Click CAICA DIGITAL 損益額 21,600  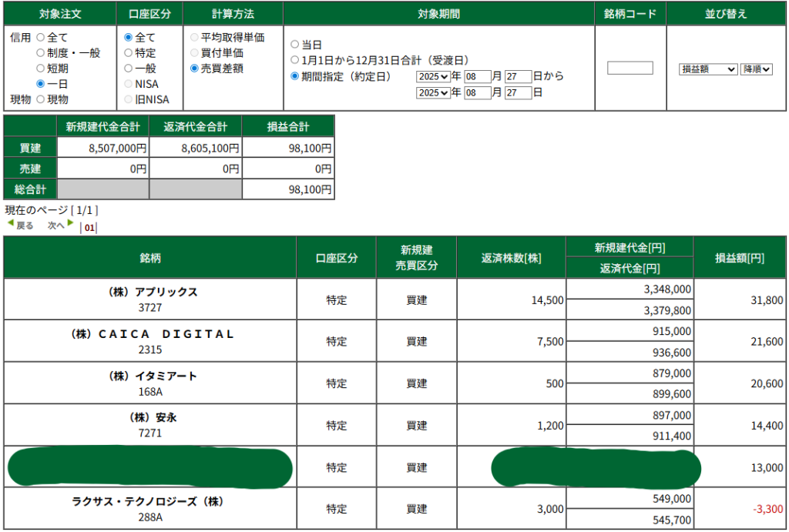[767, 342]
